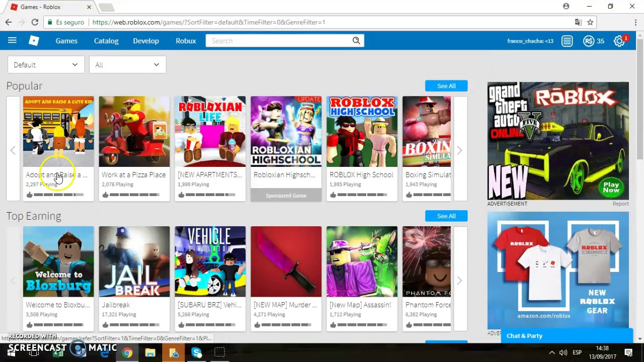The width and height of the screenshot is (644, 362).
Task: Click the Sponsored Game label
Action: click(286, 196)
